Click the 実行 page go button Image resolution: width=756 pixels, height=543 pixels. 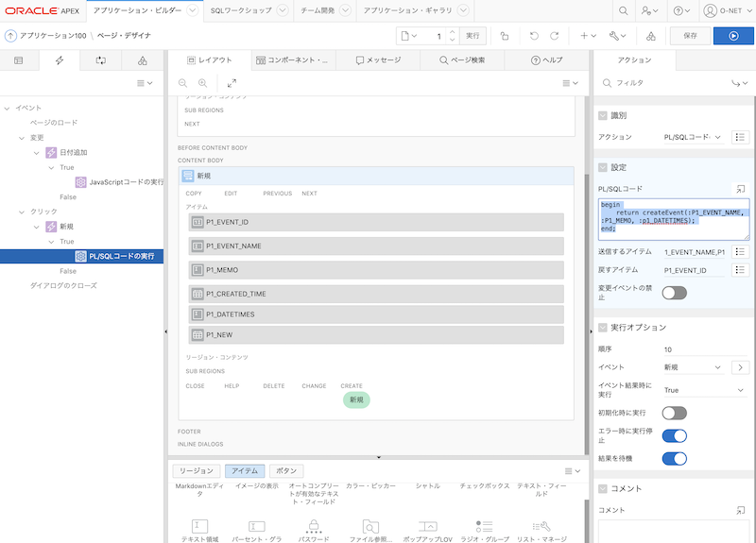pyautogui.click(x=472, y=36)
